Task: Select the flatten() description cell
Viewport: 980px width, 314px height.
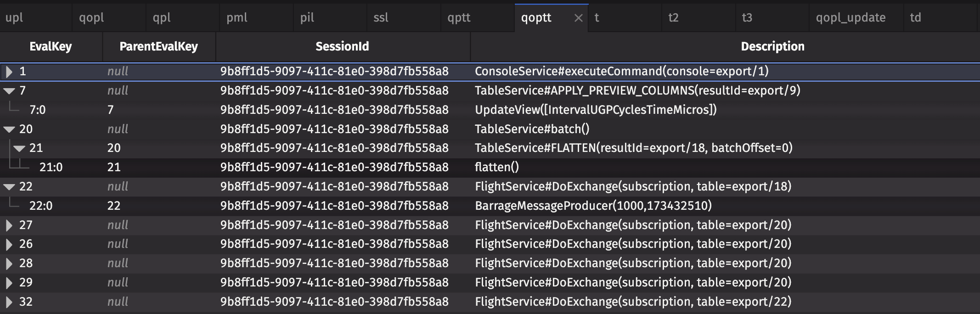Action: click(x=497, y=168)
